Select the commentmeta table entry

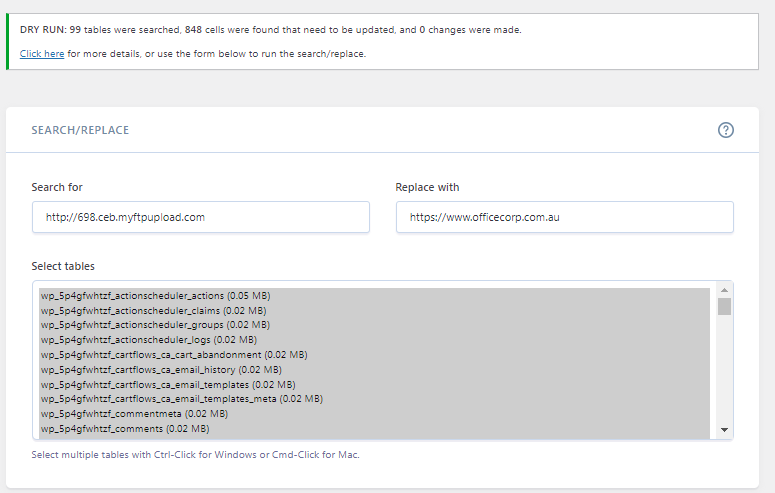[x=134, y=414]
